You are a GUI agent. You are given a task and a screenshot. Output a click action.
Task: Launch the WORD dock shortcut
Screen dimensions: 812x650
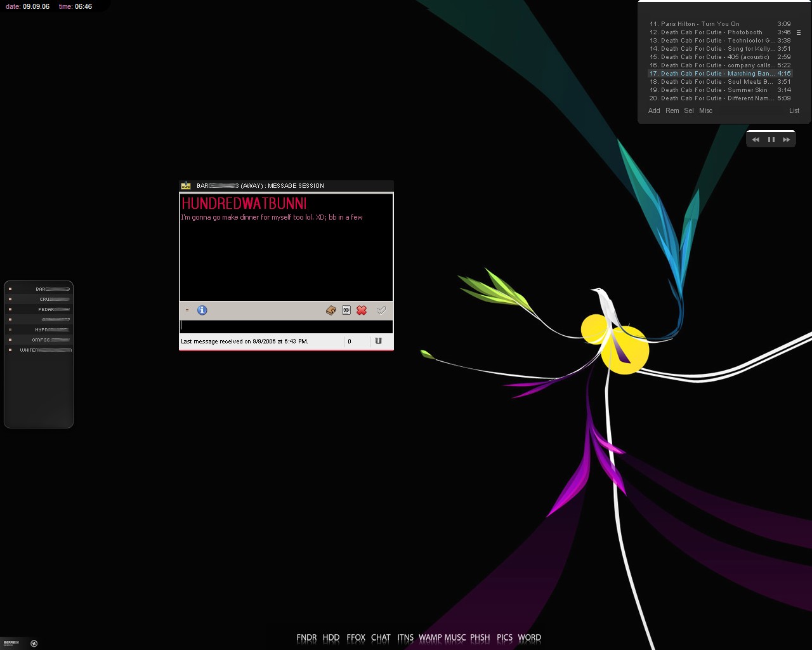tap(529, 638)
